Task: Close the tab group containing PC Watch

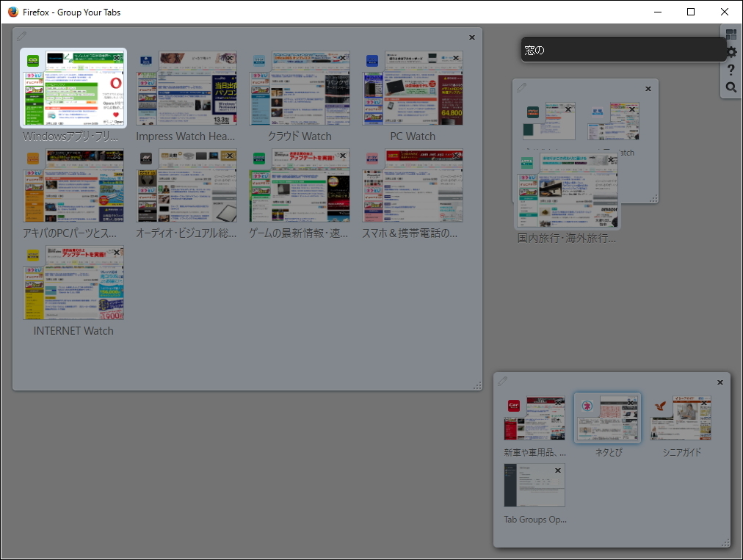Action: click(472, 37)
